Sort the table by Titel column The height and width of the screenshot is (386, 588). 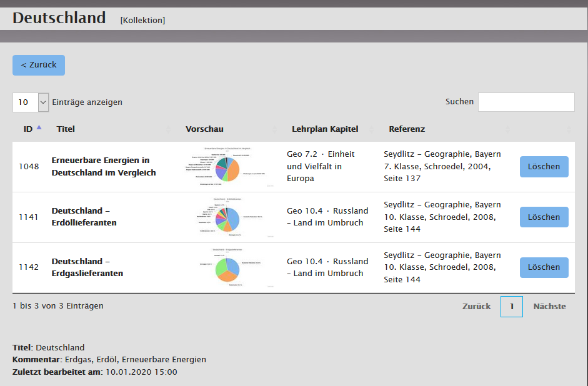[66, 129]
